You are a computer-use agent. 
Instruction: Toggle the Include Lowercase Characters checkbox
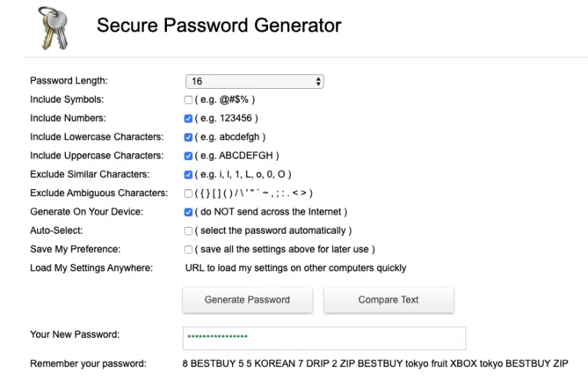(188, 137)
